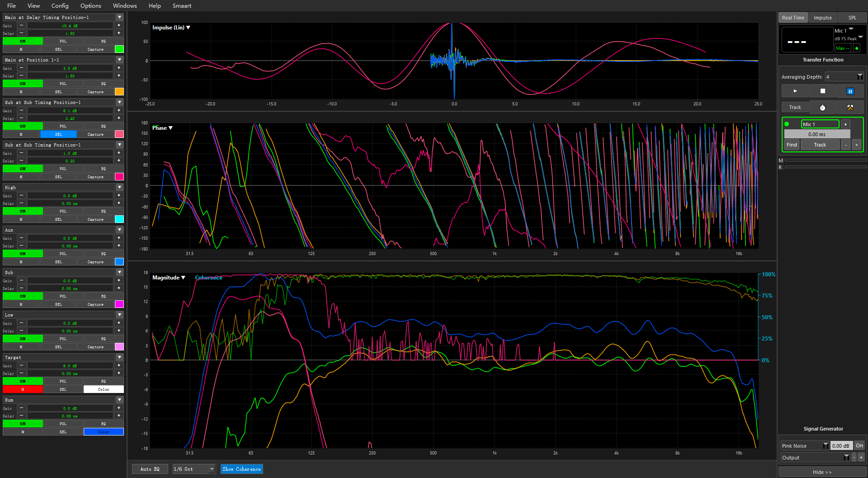The width and height of the screenshot is (868, 478).
Task: Toggle ON button for High trace
Action: (x=23, y=211)
